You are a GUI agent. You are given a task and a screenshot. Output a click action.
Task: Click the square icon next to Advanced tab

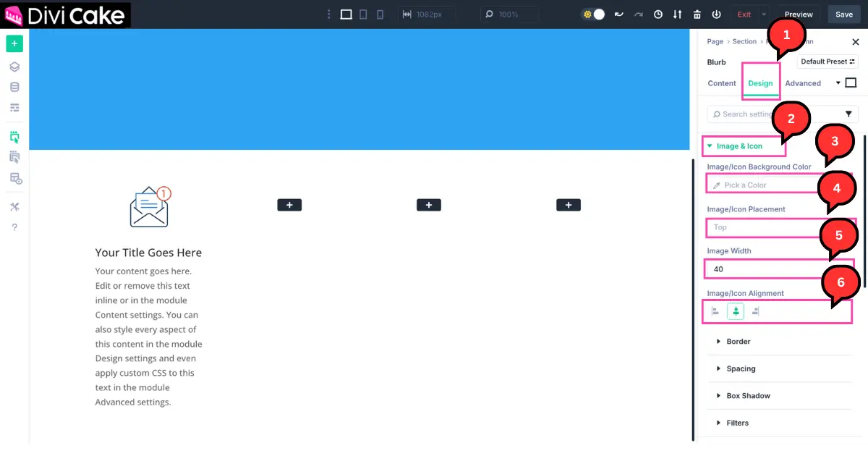tap(851, 83)
